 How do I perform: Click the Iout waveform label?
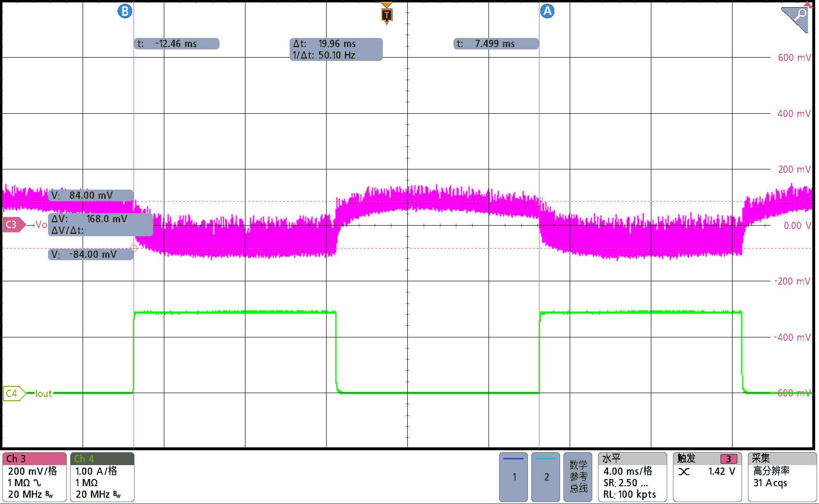[x=43, y=394]
